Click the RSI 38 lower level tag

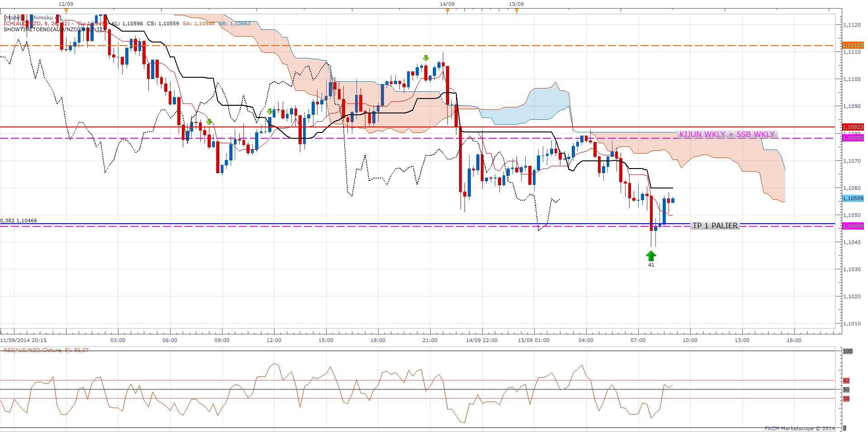pos(846,399)
